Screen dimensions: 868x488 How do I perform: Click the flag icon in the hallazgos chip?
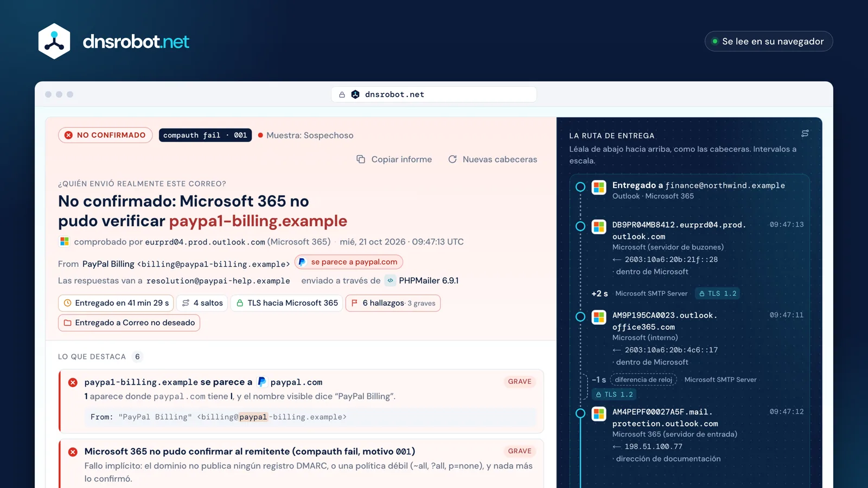click(x=354, y=303)
